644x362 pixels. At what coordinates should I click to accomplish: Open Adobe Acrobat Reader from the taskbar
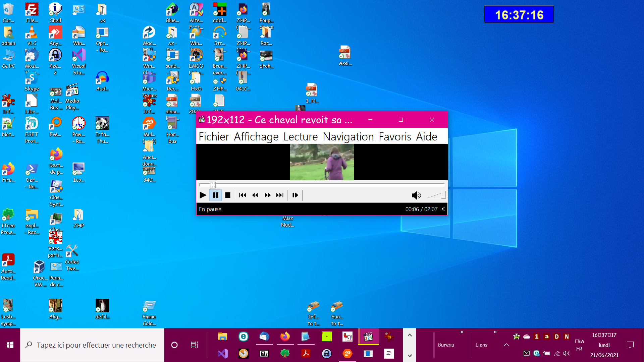tap(306, 353)
